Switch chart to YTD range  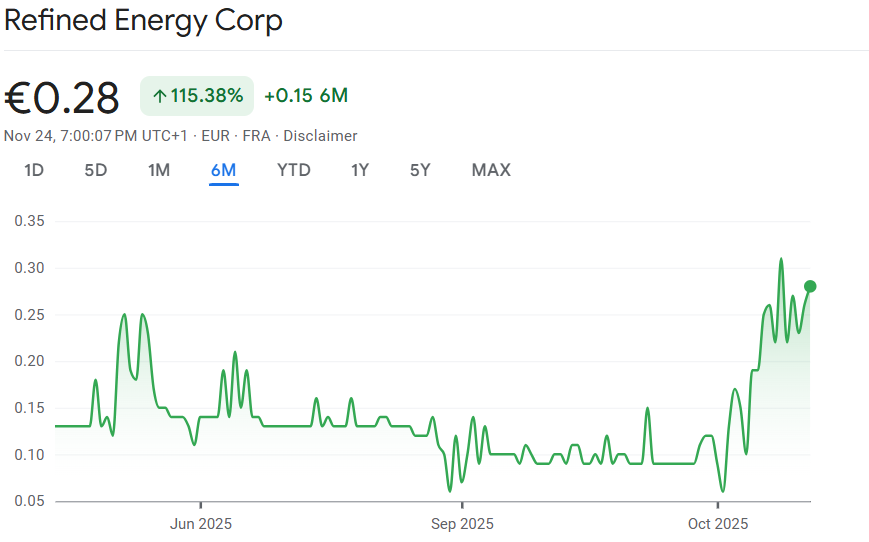[294, 170]
